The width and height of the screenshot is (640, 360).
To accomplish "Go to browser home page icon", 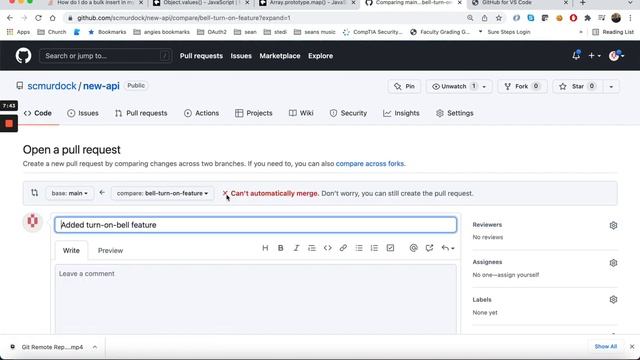I will 53,18.
